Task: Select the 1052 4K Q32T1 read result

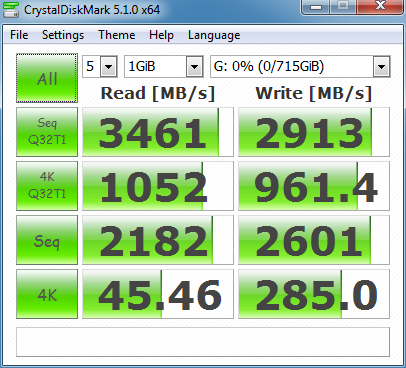Action: point(158,186)
